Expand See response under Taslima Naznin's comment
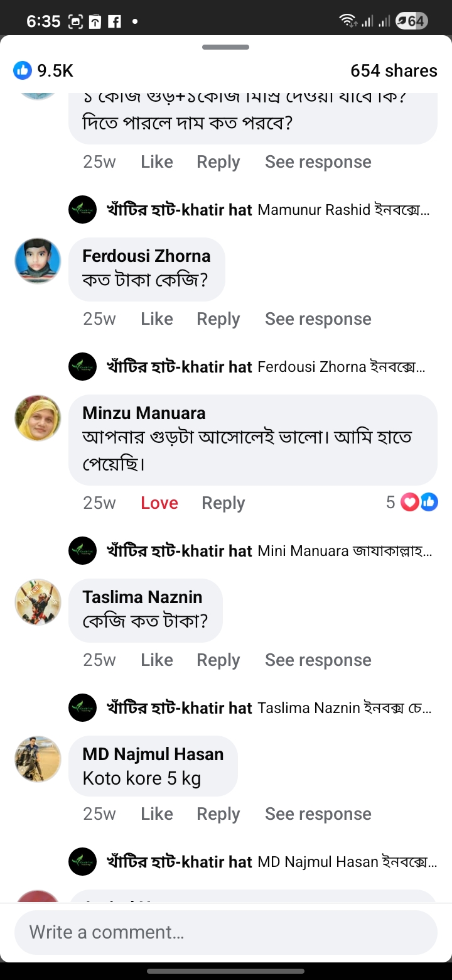452x980 pixels. point(318,660)
